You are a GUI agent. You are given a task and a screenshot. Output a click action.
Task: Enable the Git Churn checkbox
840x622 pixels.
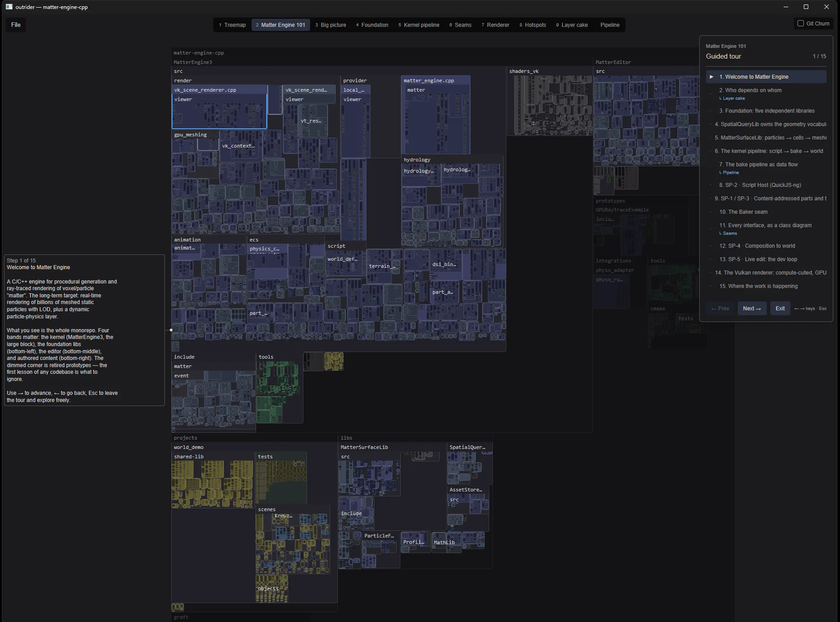[x=801, y=23]
